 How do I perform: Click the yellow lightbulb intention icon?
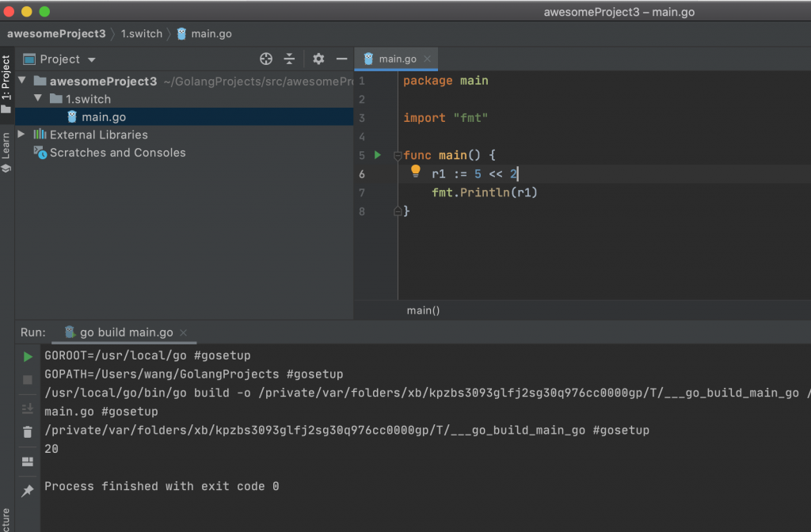(x=415, y=171)
